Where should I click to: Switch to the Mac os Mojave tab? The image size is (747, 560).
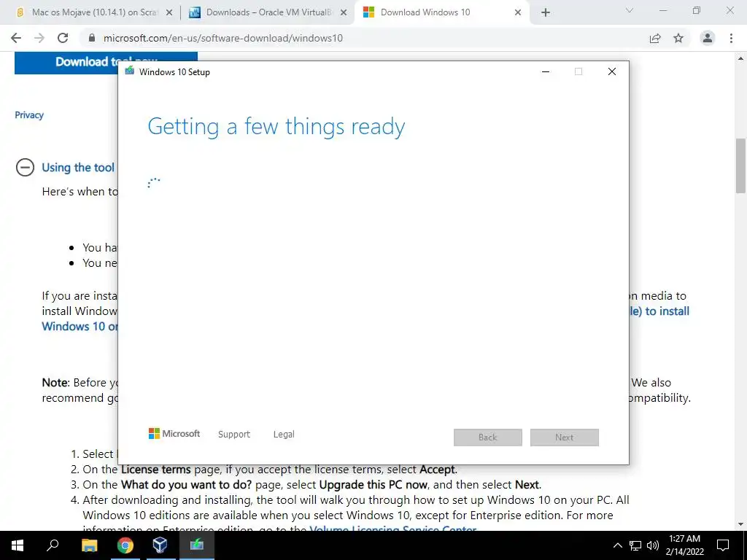pyautogui.click(x=94, y=12)
